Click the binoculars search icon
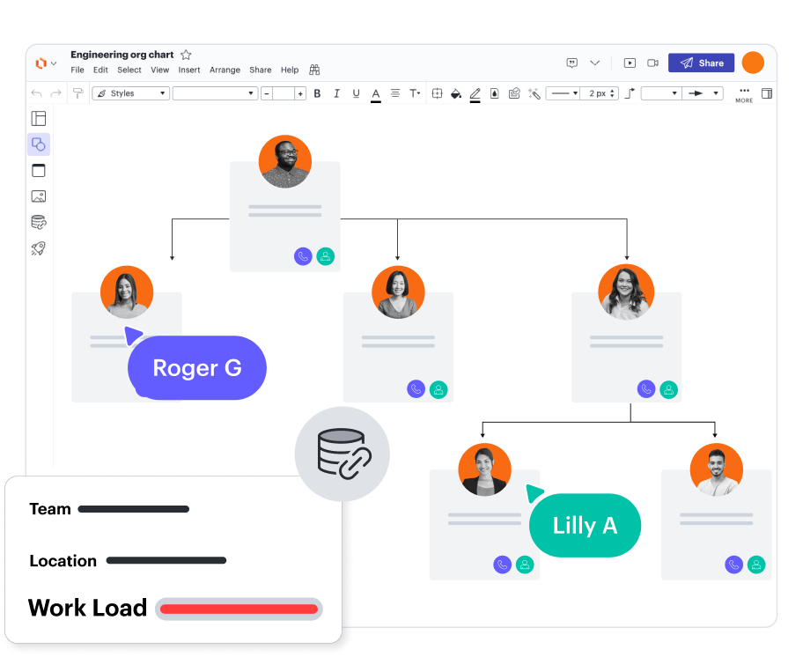This screenshot has height=672, width=803. tap(314, 70)
